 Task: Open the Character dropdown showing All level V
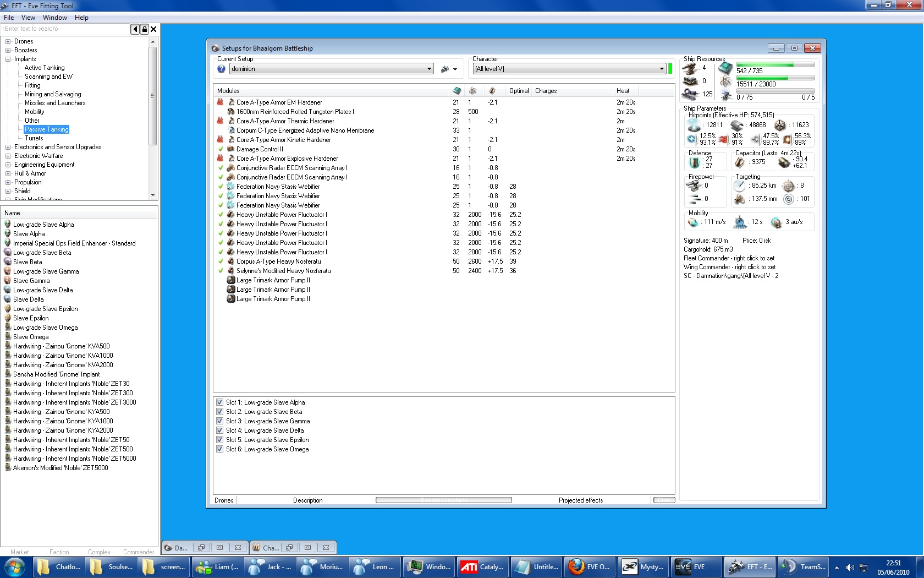click(x=570, y=69)
